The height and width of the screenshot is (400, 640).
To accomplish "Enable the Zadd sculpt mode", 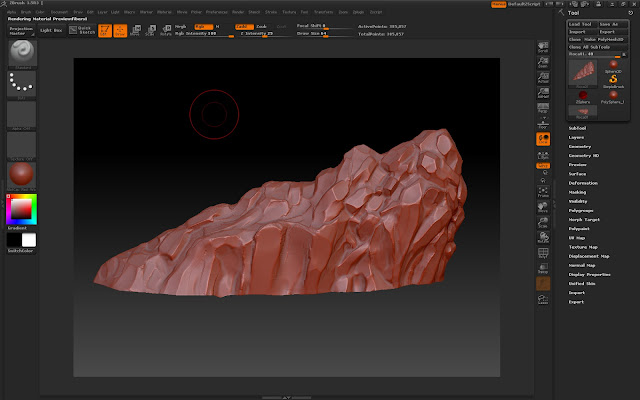I will point(244,26).
